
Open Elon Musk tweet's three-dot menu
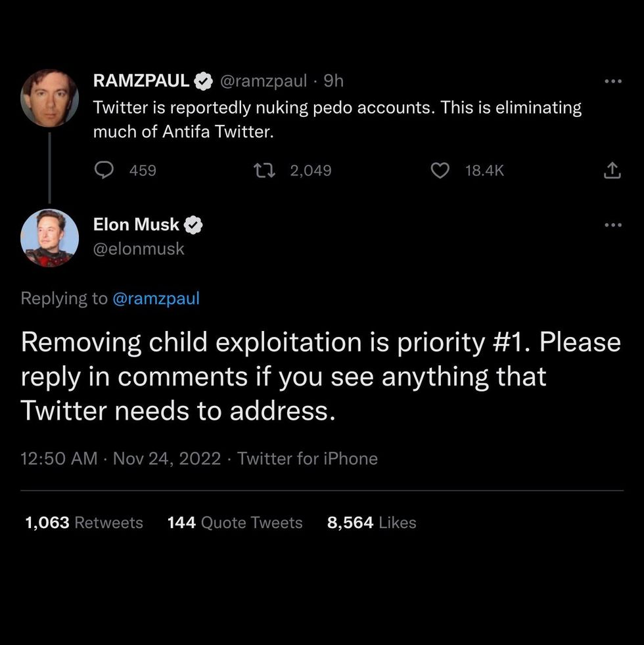coord(612,225)
